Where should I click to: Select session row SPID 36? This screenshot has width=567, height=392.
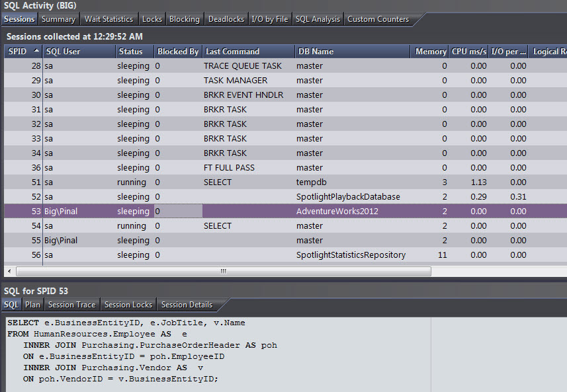tap(286, 168)
